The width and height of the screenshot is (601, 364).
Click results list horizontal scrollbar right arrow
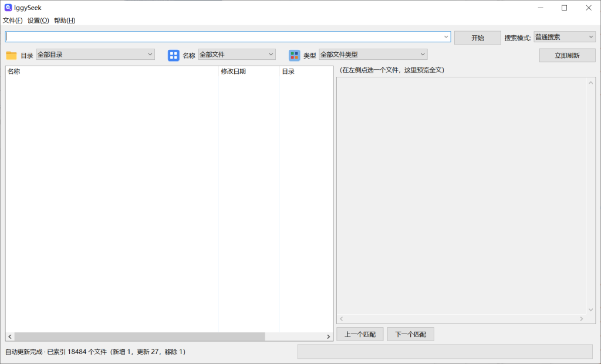point(329,336)
